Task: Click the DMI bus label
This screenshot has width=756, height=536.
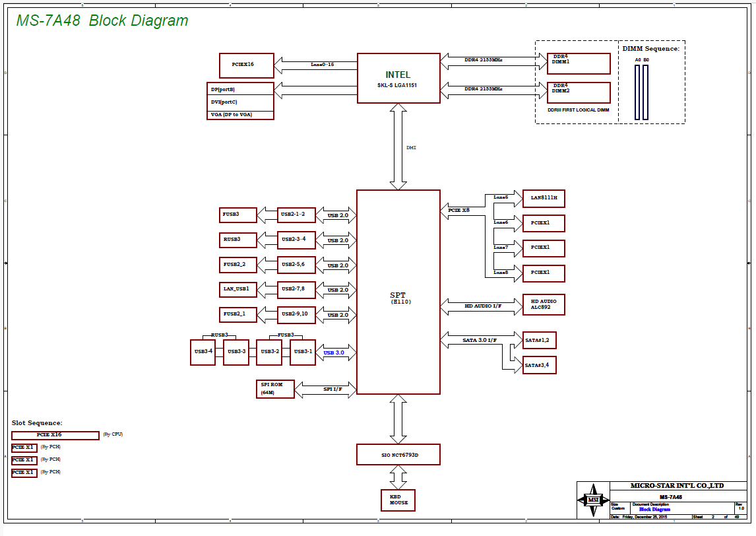Action: coord(411,148)
